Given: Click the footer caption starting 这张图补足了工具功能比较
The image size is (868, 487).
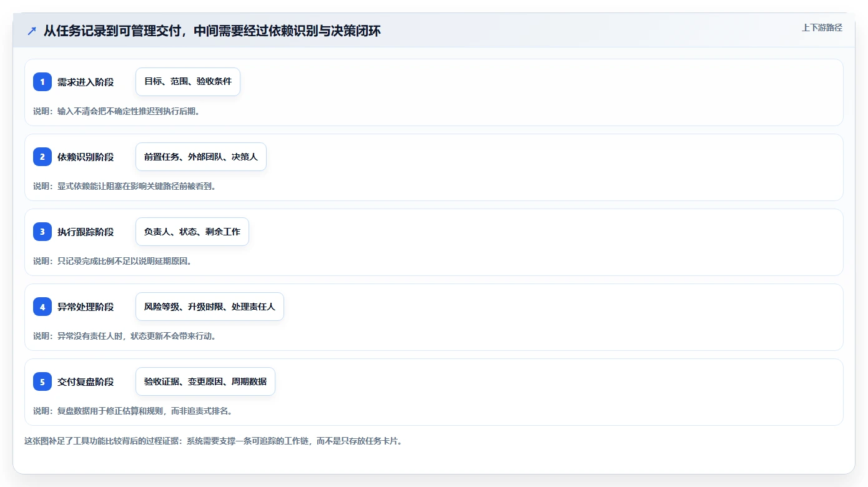Looking at the screenshot, I should [214, 441].
